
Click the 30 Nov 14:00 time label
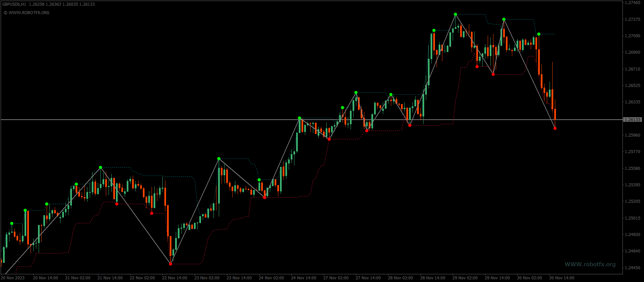point(562,278)
